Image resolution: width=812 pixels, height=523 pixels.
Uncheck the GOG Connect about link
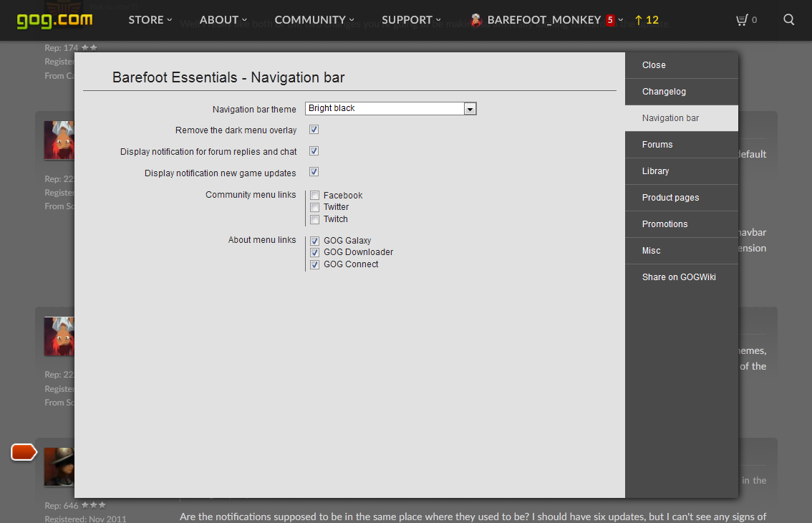click(x=314, y=264)
